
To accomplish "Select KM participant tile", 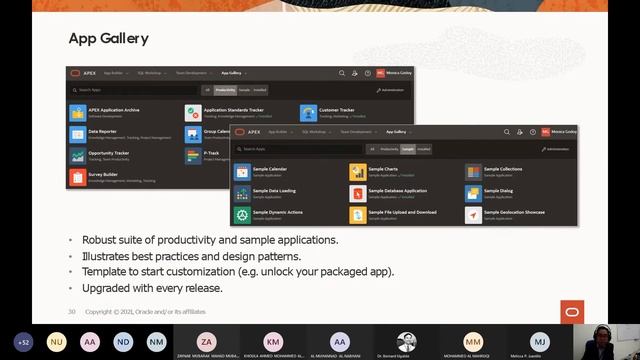I will (x=273, y=342).
